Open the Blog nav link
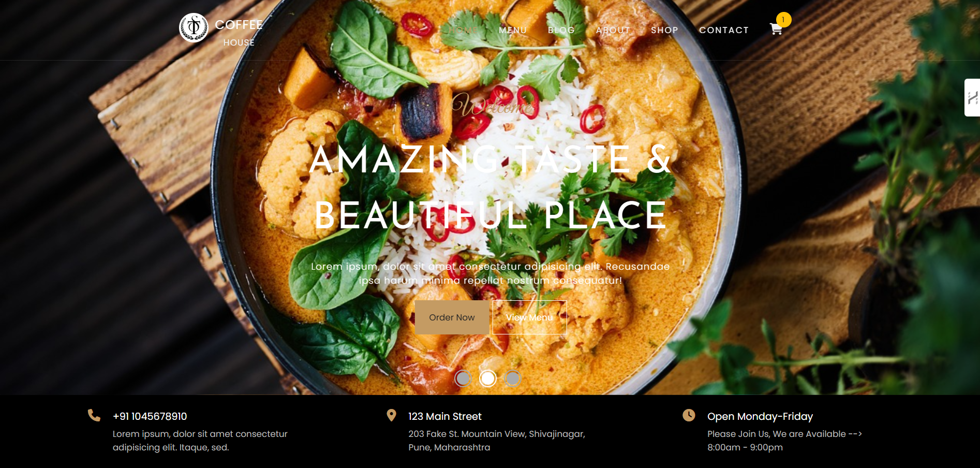980x468 pixels. [x=561, y=30]
